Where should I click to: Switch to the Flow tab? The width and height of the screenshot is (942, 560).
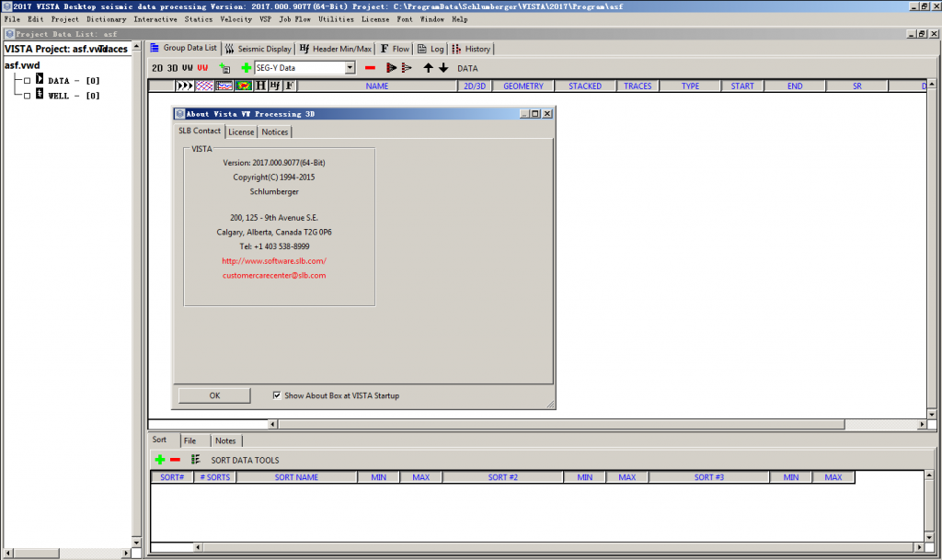(394, 49)
